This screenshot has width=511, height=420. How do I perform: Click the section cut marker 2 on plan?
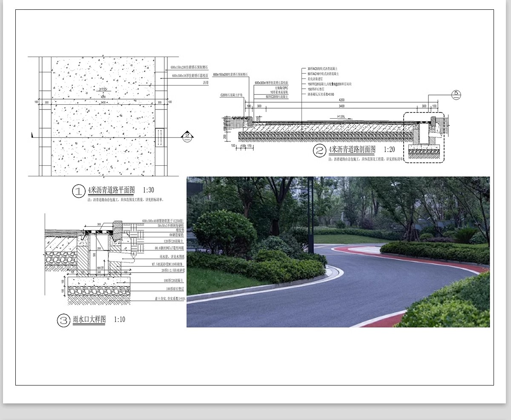click(x=187, y=136)
